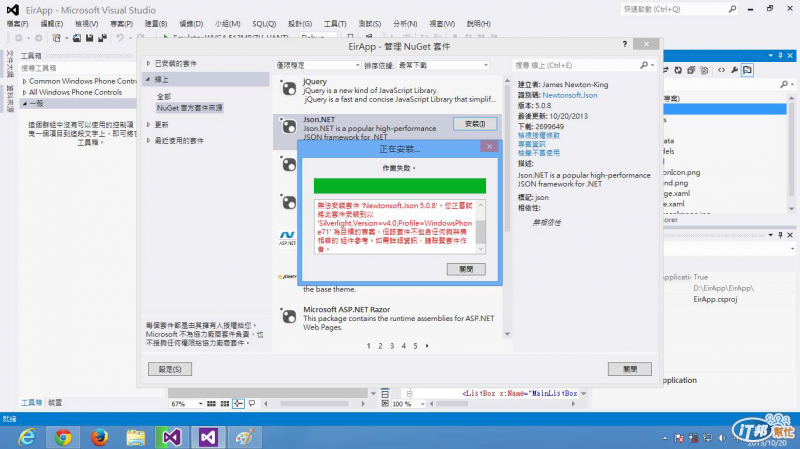Click the Properties wrench icon in Solution Explorer
The height and width of the screenshot is (449, 800).
coord(734,70)
